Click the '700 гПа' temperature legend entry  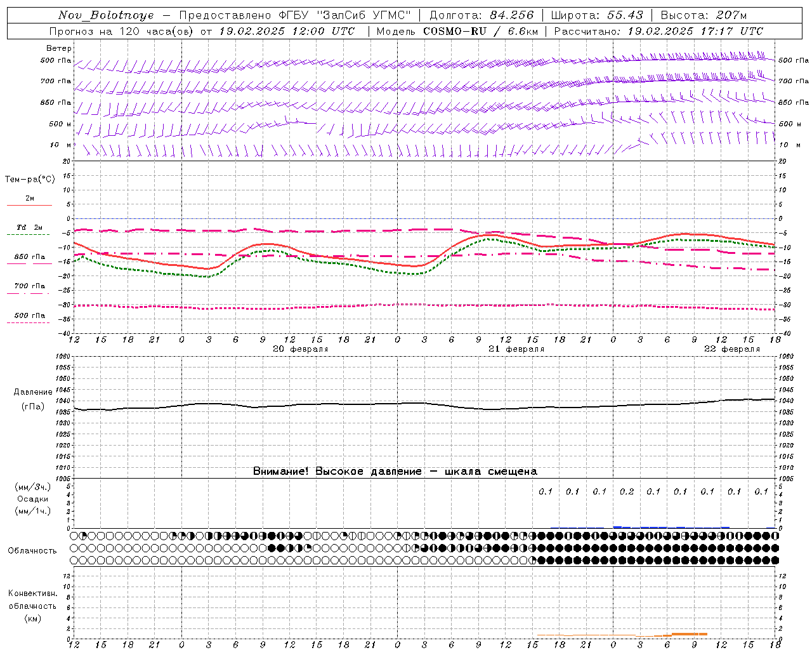[29, 286]
